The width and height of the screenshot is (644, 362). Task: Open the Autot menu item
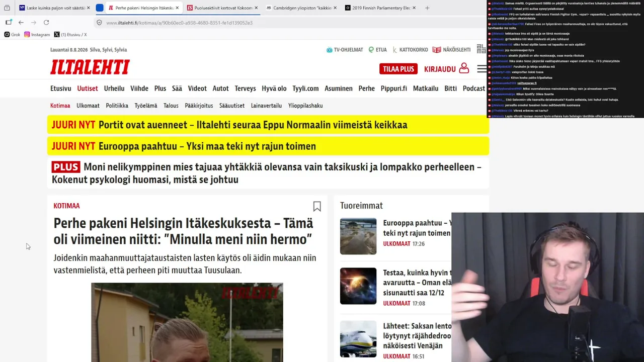point(220,88)
